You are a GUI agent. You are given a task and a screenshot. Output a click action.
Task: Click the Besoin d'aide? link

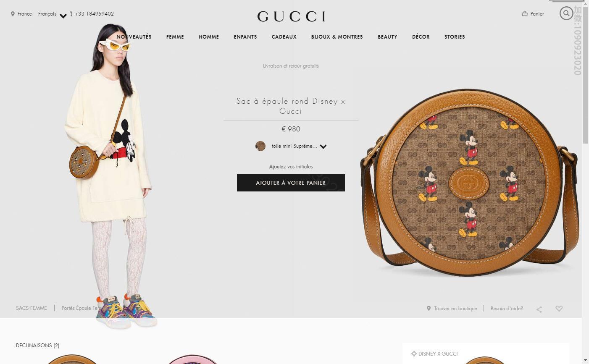507,309
